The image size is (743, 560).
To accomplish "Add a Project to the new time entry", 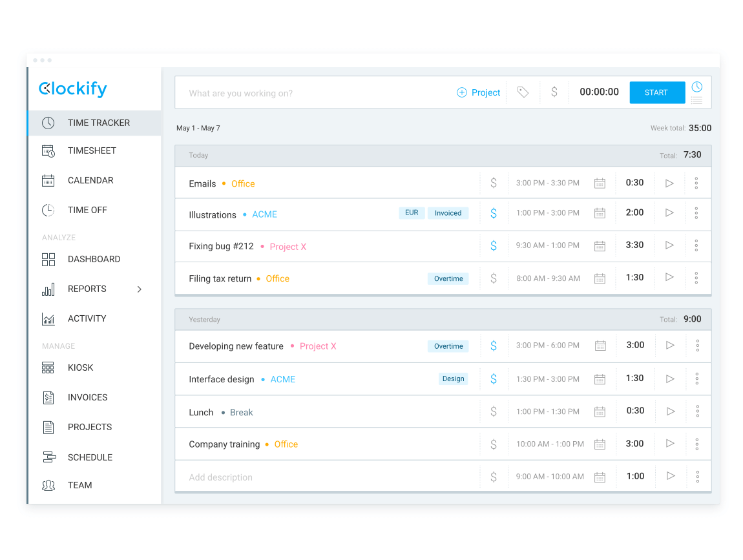I will click(x=479, y=92).
